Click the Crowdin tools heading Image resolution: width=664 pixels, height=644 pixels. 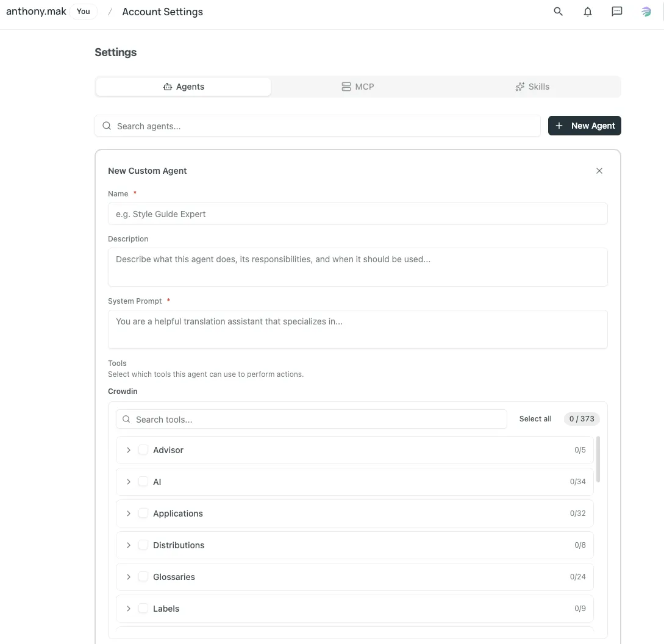pos(123,391)
